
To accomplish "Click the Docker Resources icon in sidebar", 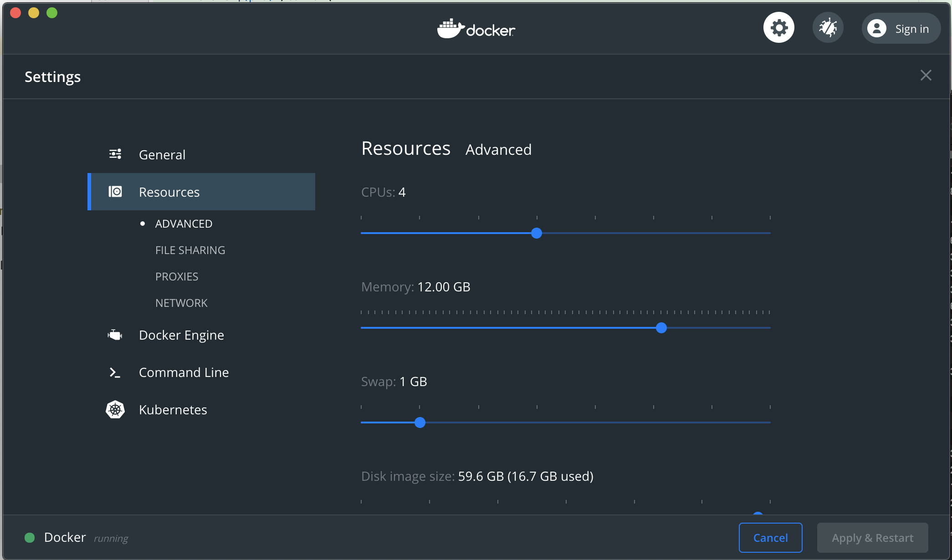I will (x=115, y=192).
